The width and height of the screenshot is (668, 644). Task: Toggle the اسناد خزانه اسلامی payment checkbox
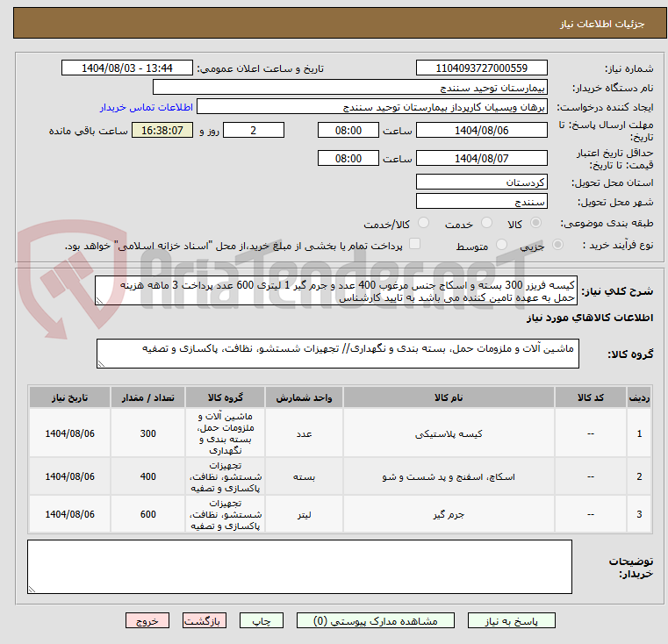(414, 244)
